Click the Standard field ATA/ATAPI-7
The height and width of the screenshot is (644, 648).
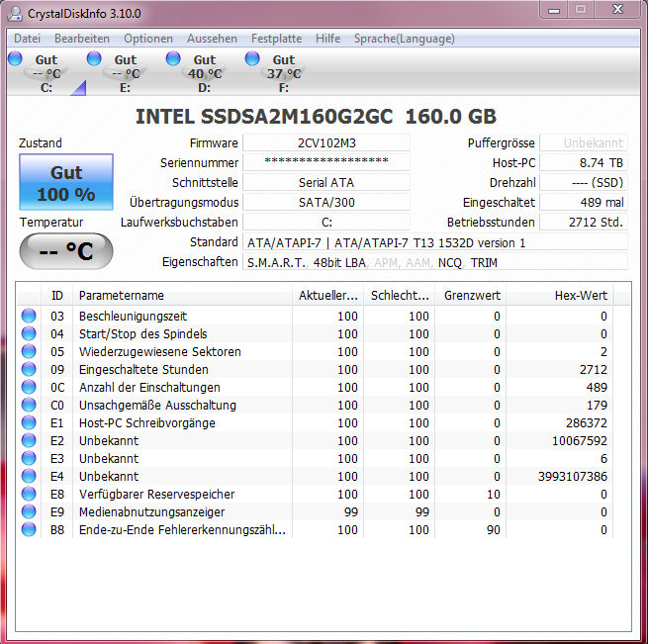435,242
